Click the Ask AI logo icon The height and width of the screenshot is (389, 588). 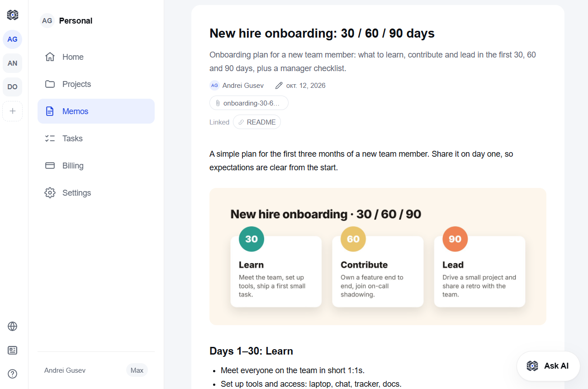click(x=532, y=366)
